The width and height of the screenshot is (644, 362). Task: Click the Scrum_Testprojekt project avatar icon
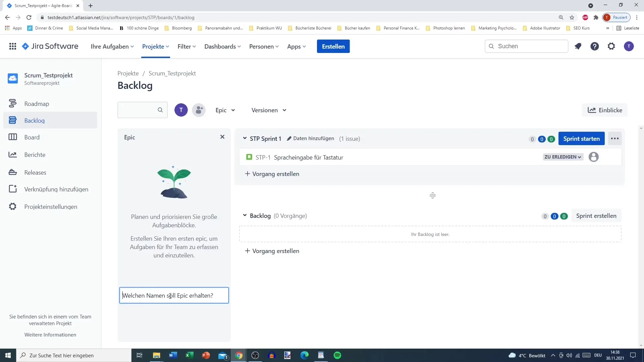(13, 78)
